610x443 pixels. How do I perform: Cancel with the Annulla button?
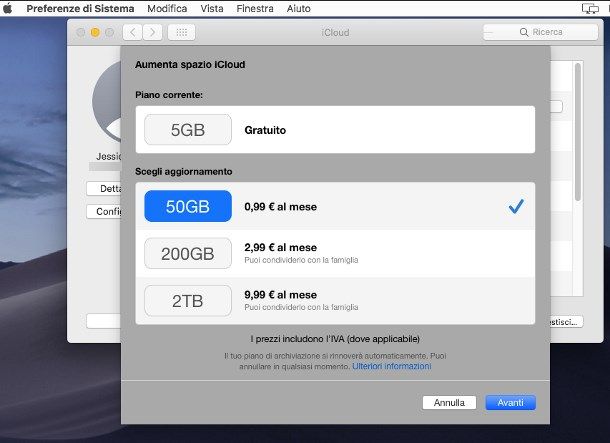pos(449,403)
